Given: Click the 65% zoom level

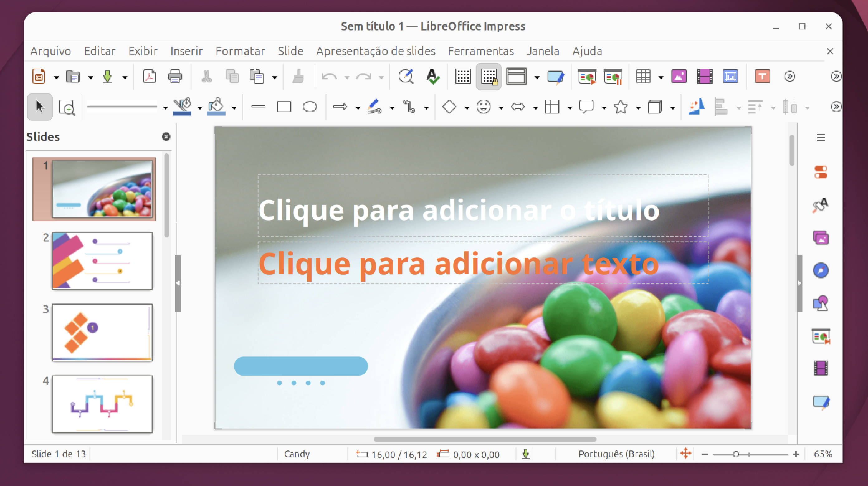Looking at the screenshot, I should tap(823, 454).
